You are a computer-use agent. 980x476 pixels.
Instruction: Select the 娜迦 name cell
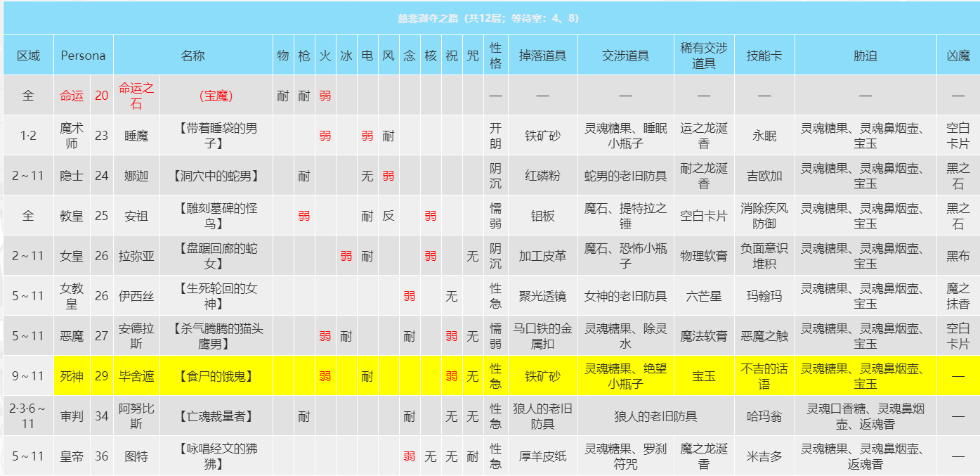tap(136, 176)
